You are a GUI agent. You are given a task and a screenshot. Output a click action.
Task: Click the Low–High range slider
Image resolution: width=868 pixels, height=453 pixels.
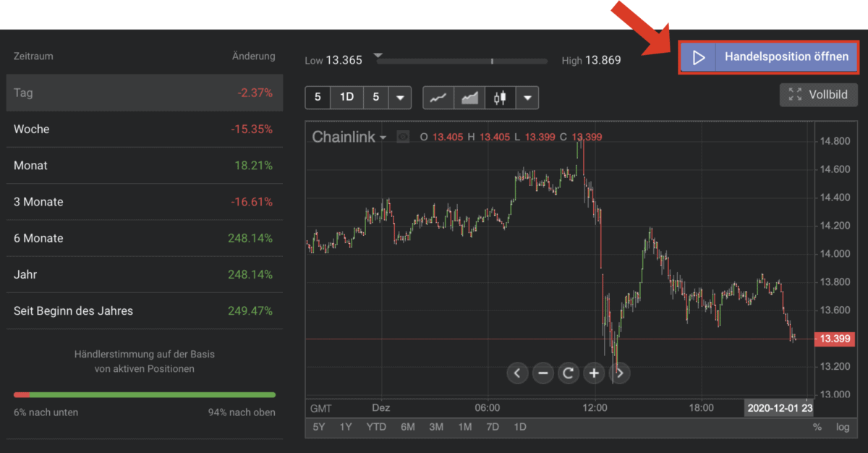[x=463, y=61]
